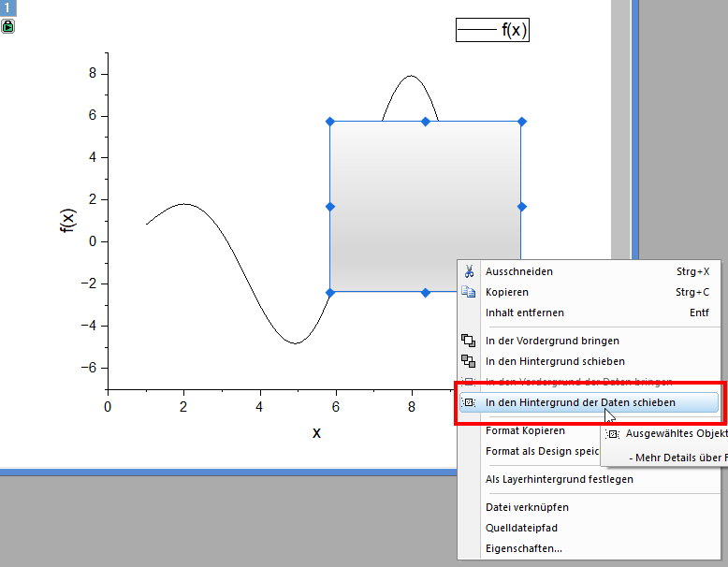Click the tooltip icon beside Ausgewähltes Objekt
Image resolution: width=728 pixels, height=567 pixels.
(613, 434)
